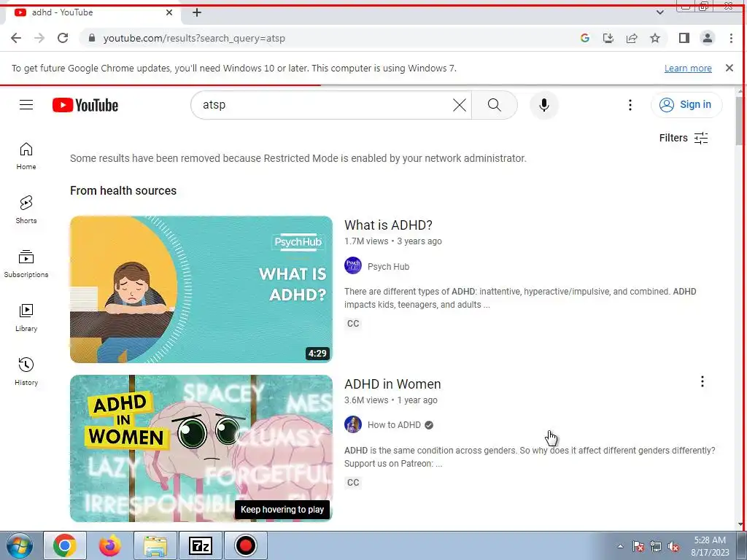Open 7-Zip from the taskbar
This screenshot has height=560, width=747.
[x=201, y=545]
